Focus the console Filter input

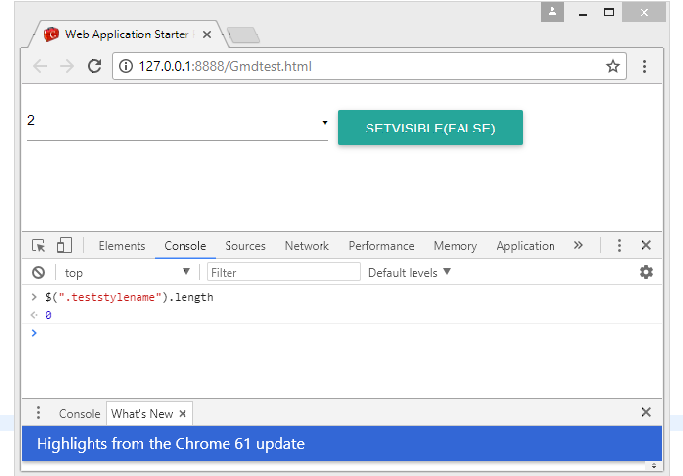[284, 272]
